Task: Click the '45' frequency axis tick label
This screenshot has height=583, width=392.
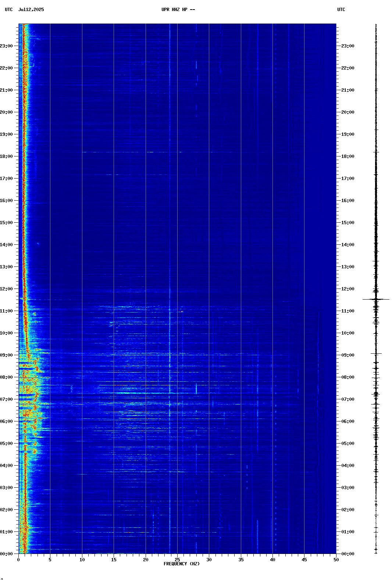Action: [304, 560]
